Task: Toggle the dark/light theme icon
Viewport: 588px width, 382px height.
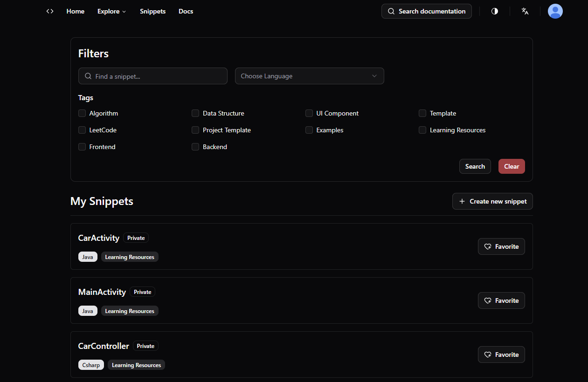Action: coord(495,11)
